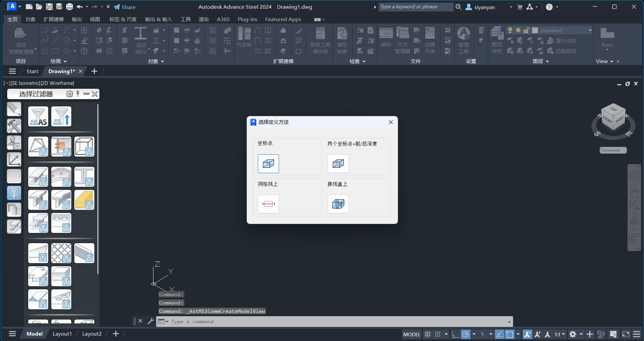644x341 pixels.
Task: Click the FRONT face of the ViewCube
Action: click(x=607, y=119)
